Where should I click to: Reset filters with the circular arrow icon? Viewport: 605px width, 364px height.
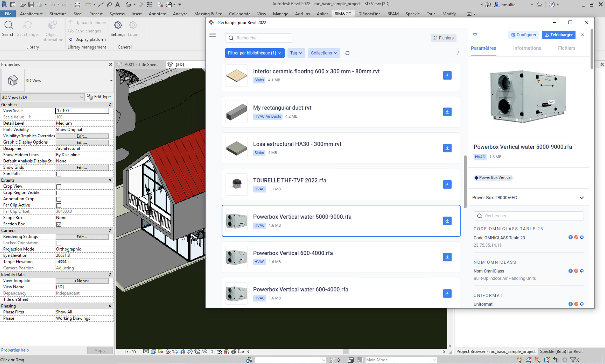coord(347,53)
